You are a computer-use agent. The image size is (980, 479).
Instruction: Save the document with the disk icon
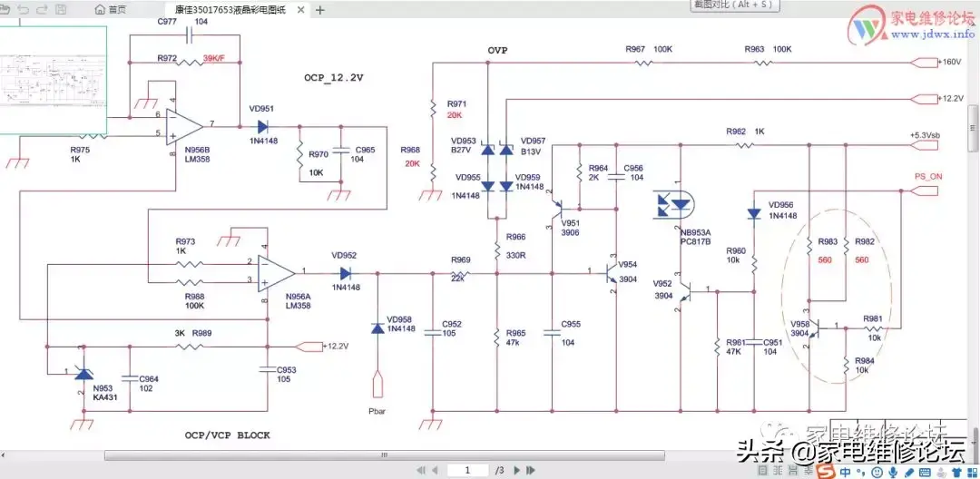(61, 9)
